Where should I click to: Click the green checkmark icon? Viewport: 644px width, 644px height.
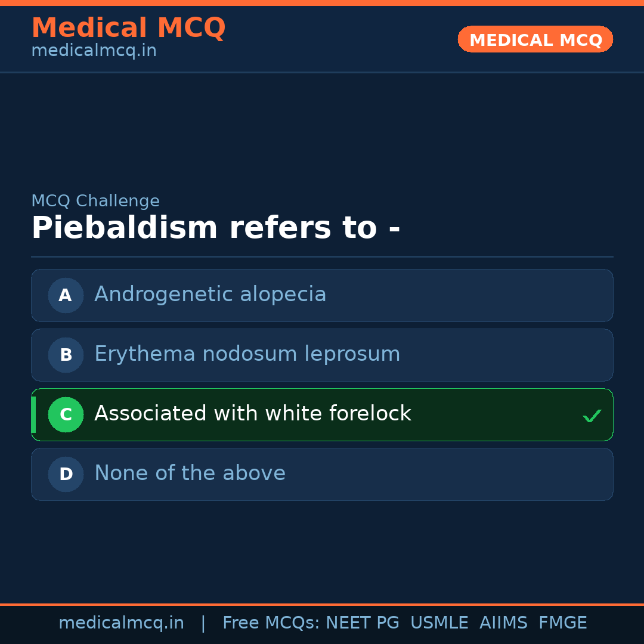click(592, 416)
